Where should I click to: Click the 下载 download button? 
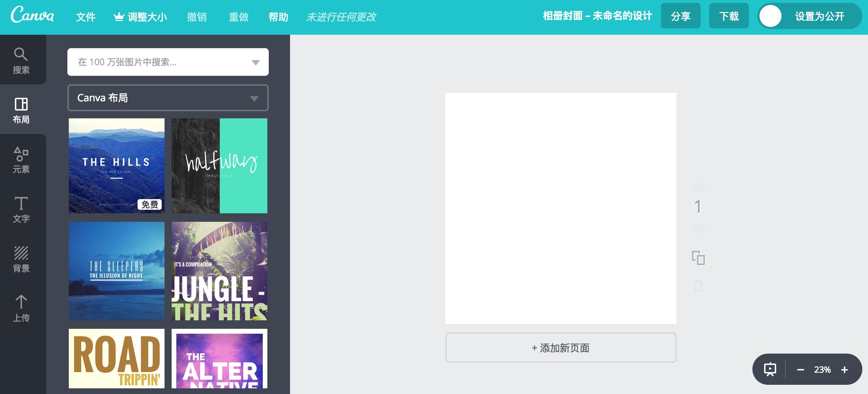click(729, 16)
